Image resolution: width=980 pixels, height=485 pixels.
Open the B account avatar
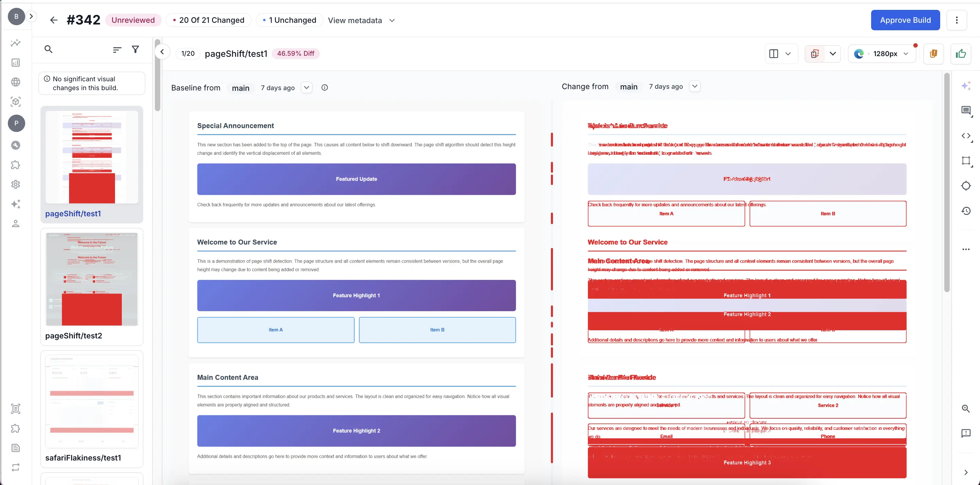(16, 16)
